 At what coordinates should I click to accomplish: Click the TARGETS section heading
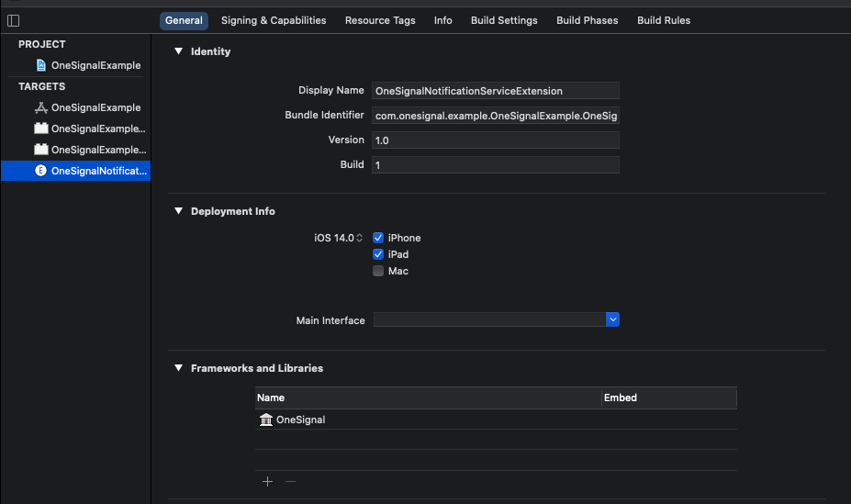(42, 86)
